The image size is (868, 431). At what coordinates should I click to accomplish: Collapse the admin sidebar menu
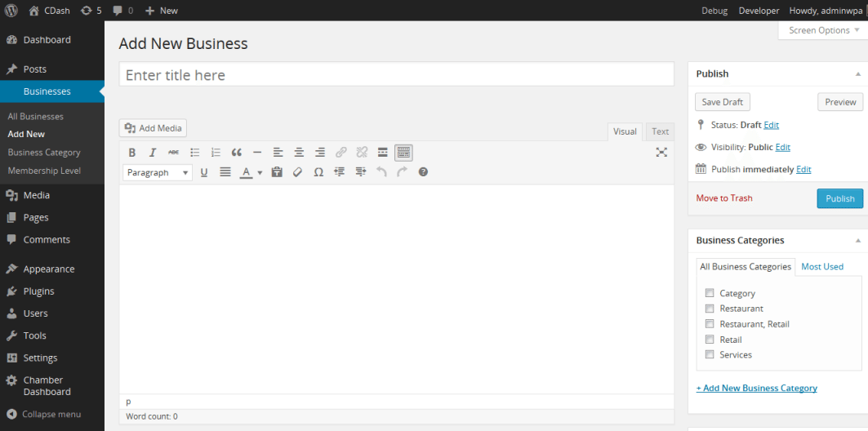[x=44, y=415]
